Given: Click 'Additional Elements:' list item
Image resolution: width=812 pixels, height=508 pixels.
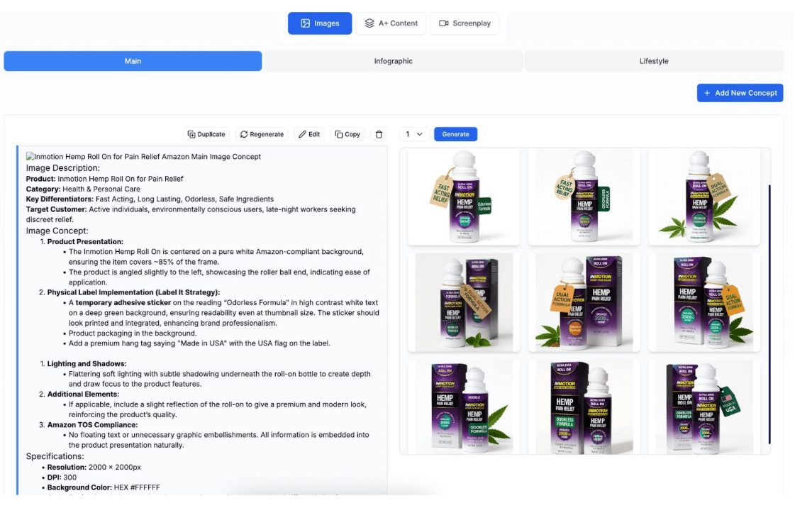Looking at the screenshot, I should 83,394.
